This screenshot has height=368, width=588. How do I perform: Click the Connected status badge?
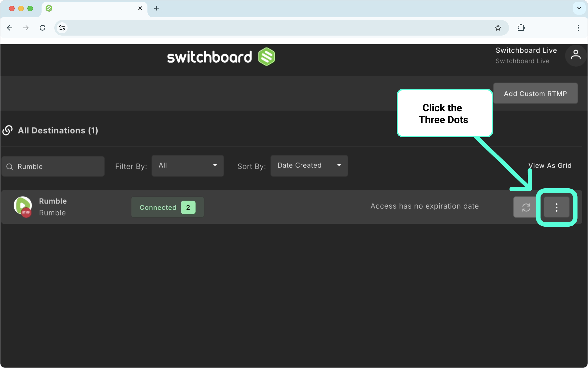point(167,207)
